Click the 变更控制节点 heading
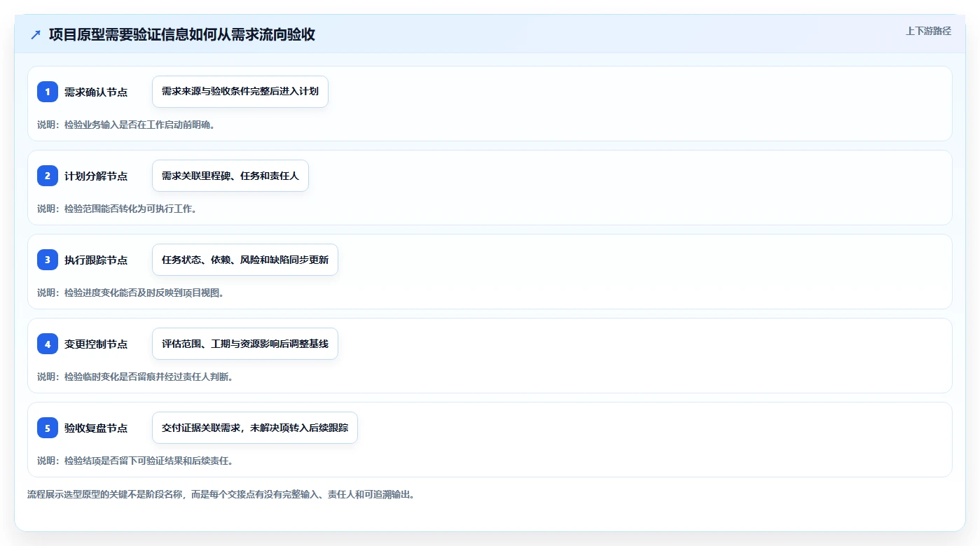Screen dimensions: 980x546 [x=96, y=344]
